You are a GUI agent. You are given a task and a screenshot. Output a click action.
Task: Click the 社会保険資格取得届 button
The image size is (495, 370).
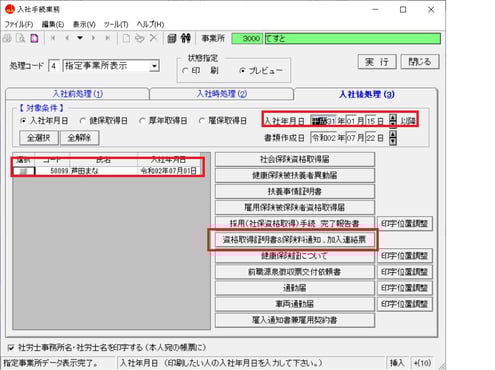(x=295, y=159)
